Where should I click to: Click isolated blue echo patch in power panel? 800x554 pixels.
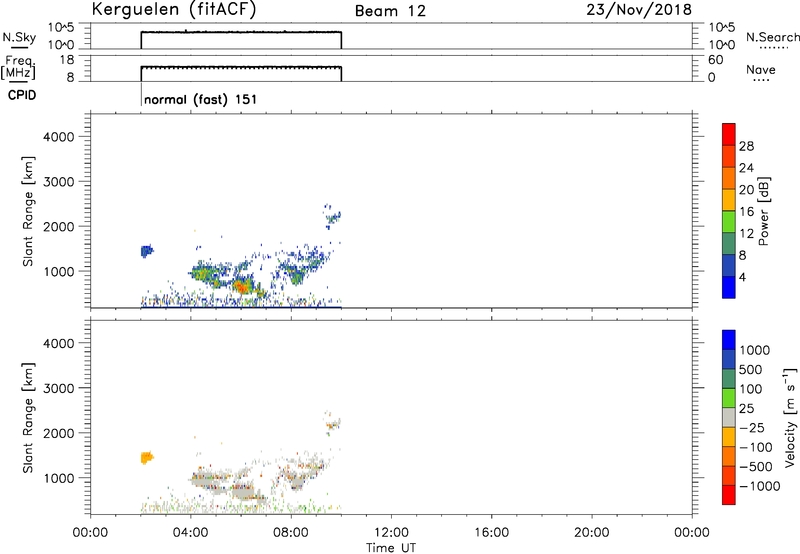[x=146, y=250]
